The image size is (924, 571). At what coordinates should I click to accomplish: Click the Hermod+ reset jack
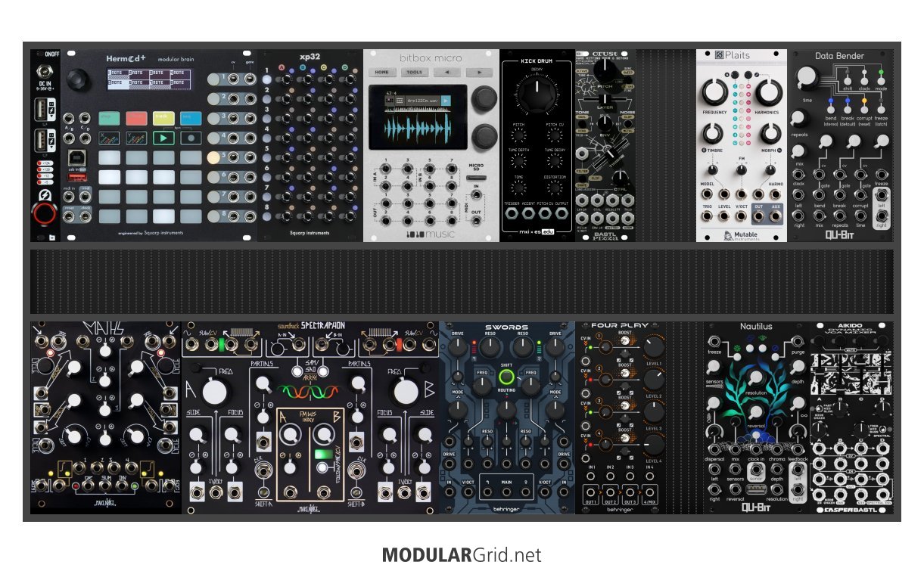(69, 216)
